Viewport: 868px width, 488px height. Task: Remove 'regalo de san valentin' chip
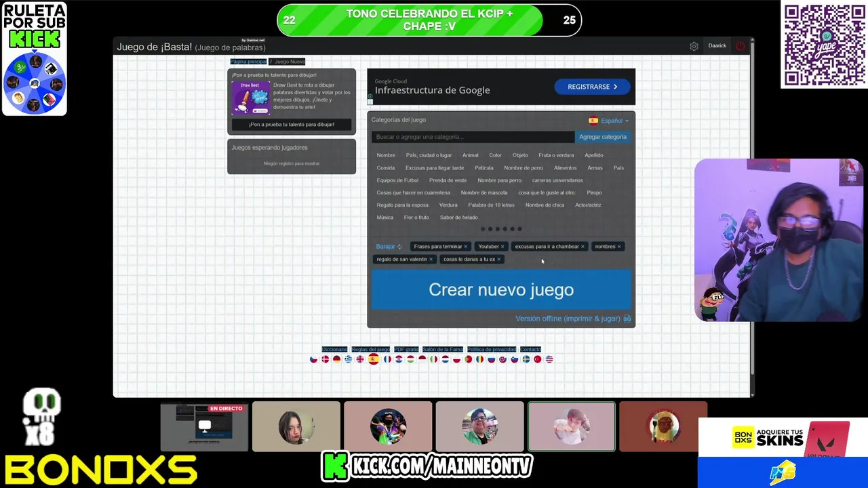click(431, 259)
